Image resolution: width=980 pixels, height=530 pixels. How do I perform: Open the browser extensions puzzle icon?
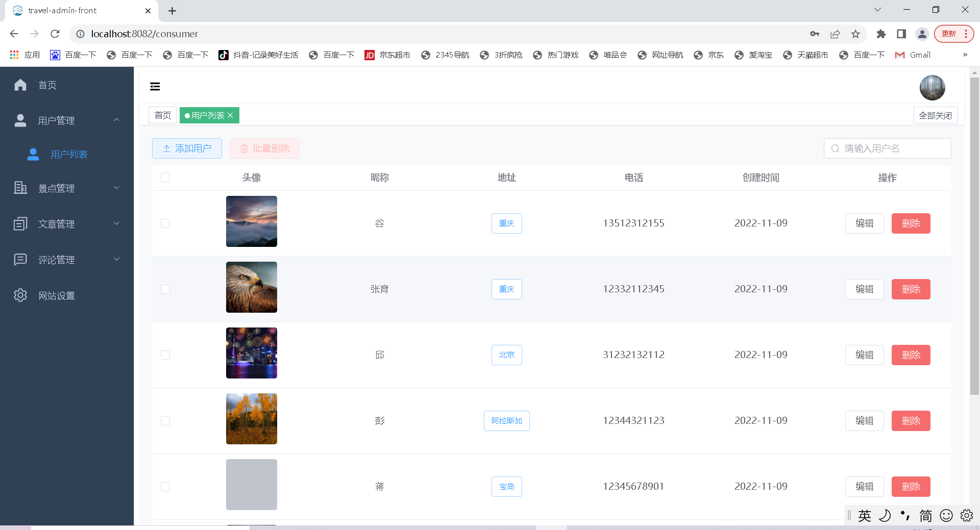pos(881,34)
